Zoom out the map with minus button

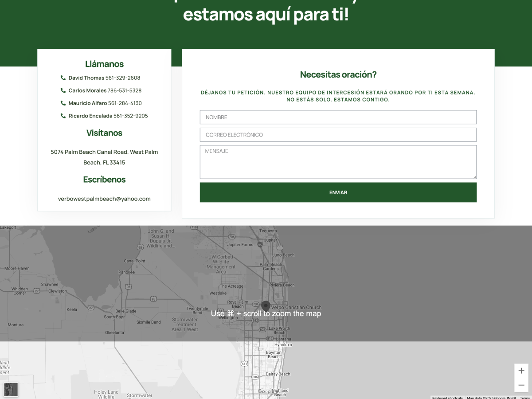521,385
